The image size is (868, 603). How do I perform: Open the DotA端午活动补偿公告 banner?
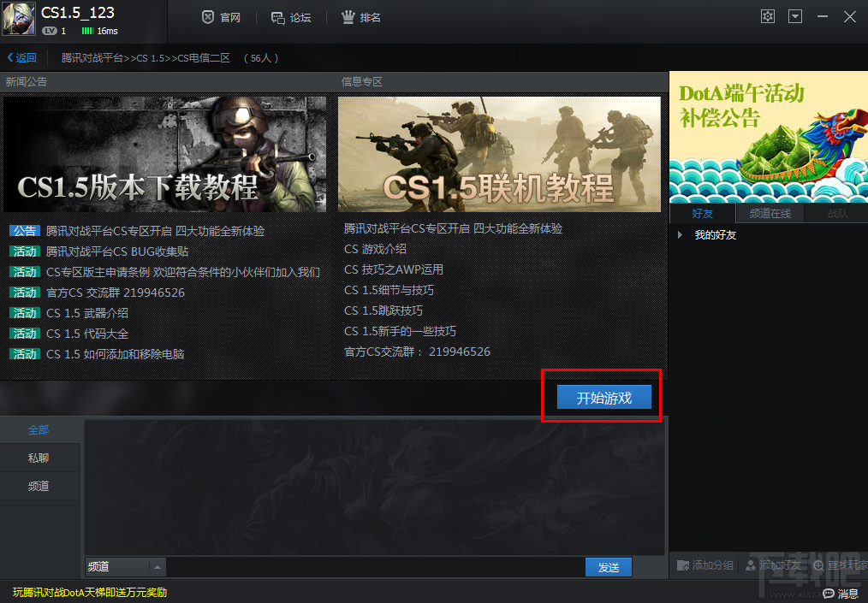point(769,137)
